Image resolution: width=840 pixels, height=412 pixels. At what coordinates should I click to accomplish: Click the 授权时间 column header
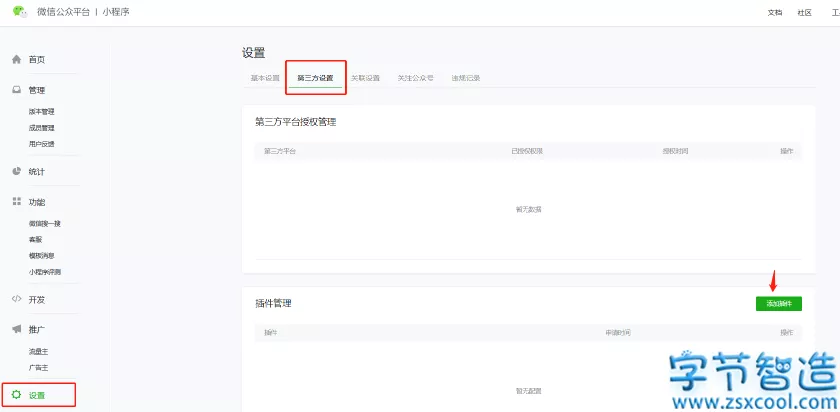pyautogui.click(x=675, y=151)
